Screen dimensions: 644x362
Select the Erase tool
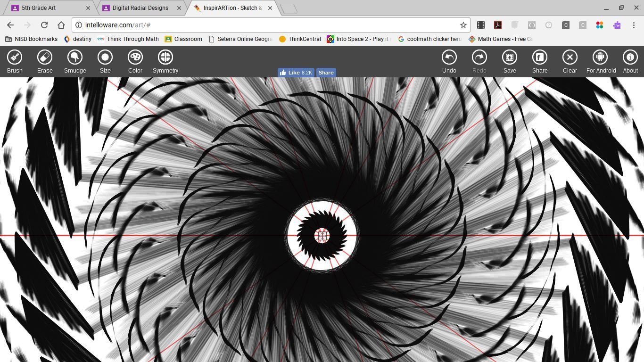pyautogui.click(x=45, y=62)
